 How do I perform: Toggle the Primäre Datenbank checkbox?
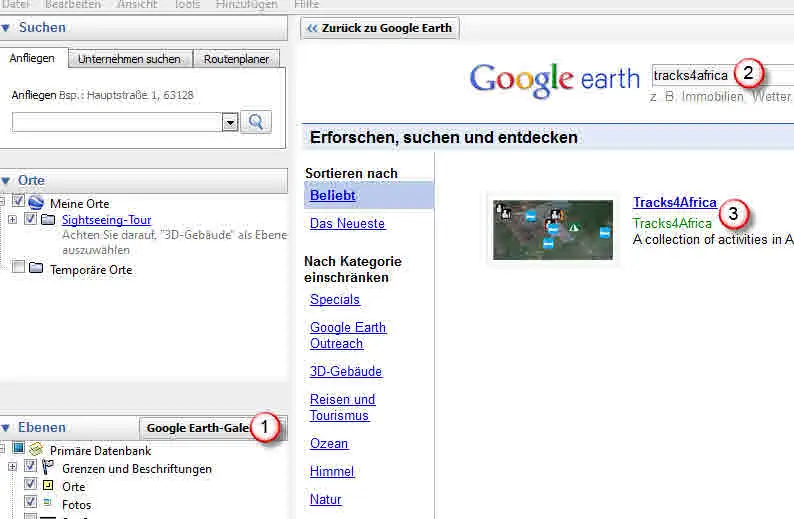[18, 448]
